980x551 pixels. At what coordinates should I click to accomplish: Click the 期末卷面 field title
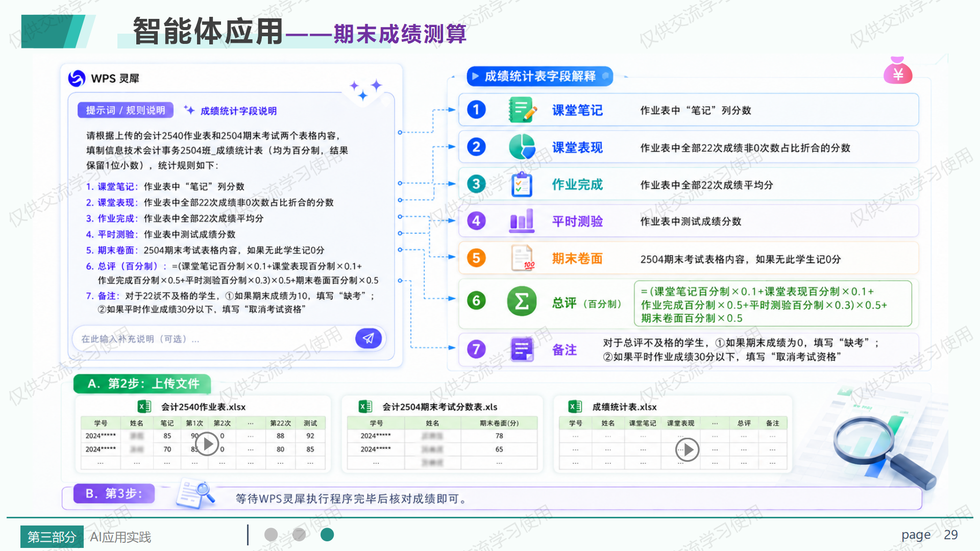[x=577, y=259]
